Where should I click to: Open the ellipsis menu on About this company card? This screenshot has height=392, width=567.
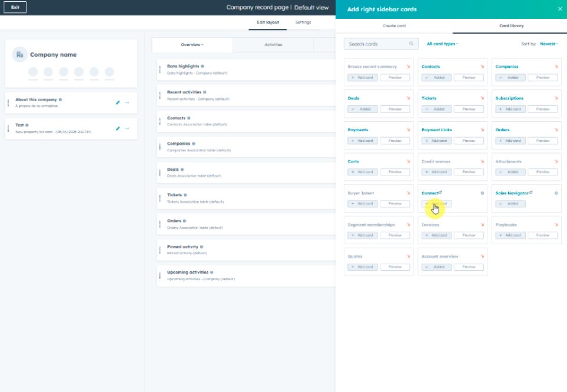click(128, 102)
